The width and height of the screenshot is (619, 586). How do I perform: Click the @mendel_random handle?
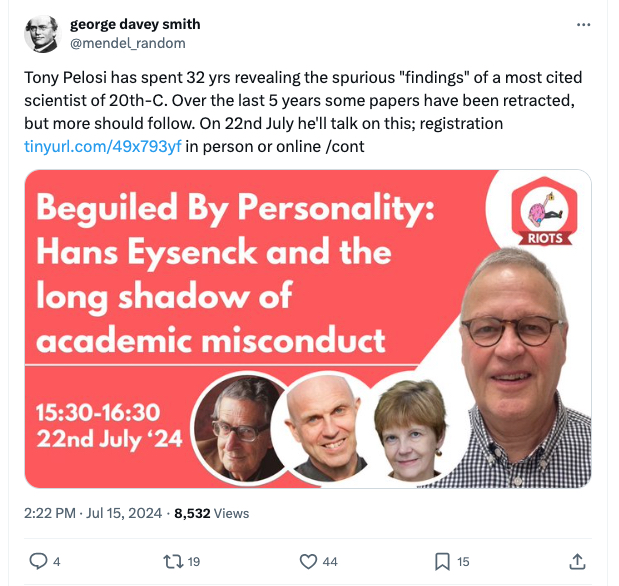point(128,43)
